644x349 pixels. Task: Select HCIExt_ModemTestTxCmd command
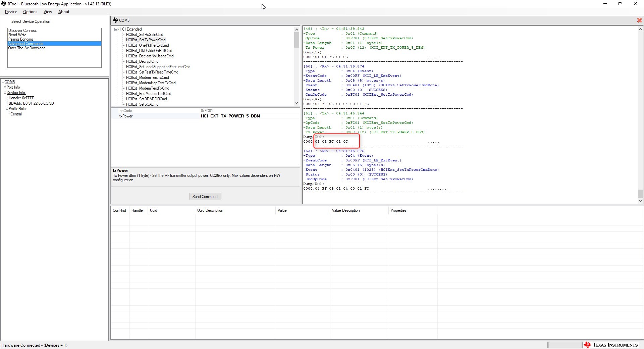click(x=148, y=78)
